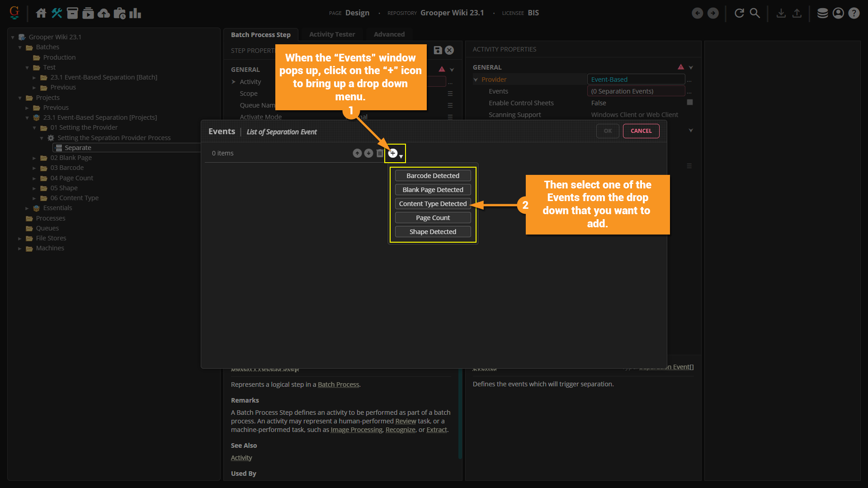The image size is (868, 488).
Task: Open the Advanced tab
Action: click(389, 34)
